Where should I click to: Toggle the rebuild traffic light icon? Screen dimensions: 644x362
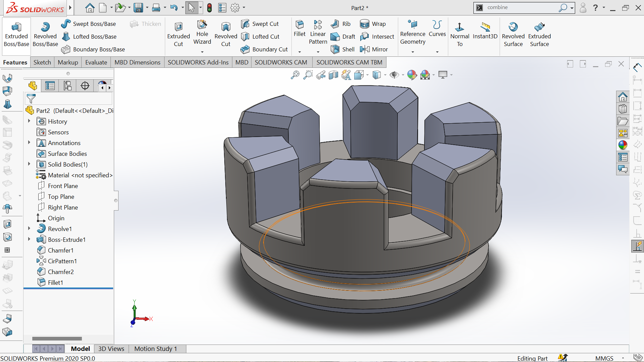pos(210,8)
